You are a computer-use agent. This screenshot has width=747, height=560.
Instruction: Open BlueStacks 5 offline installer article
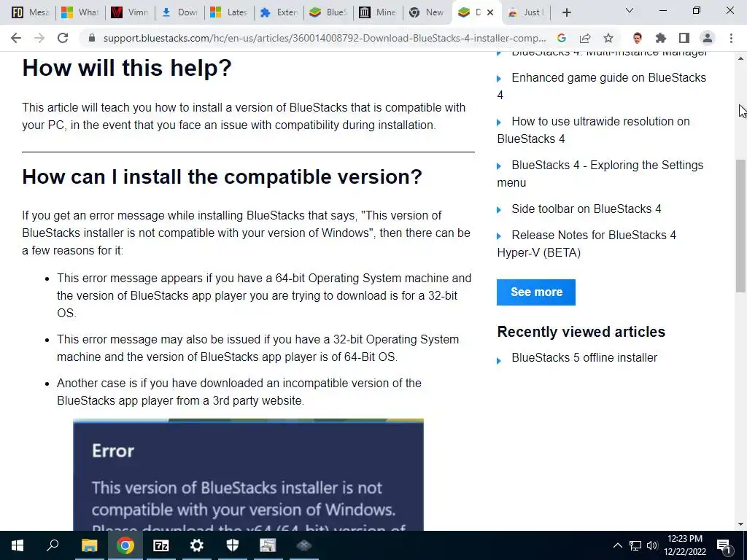pyautogui.click(x=584, y=357)
